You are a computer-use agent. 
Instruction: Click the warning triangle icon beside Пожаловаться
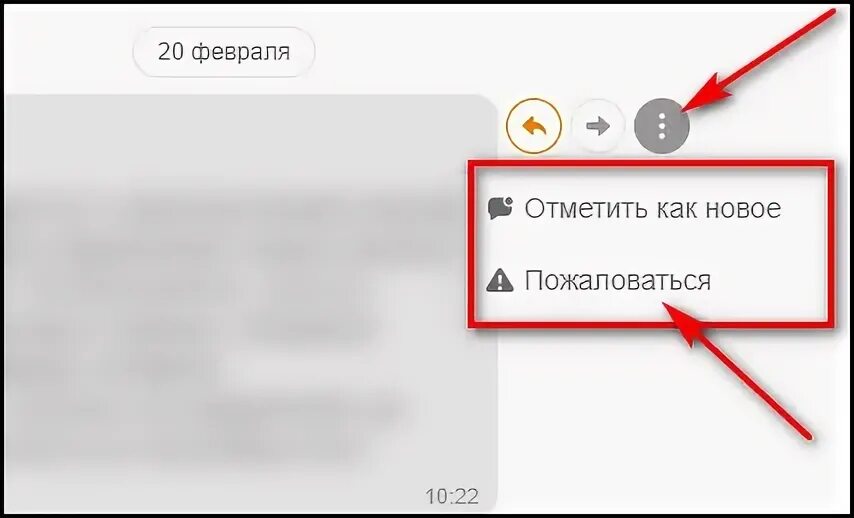(499, 281)
